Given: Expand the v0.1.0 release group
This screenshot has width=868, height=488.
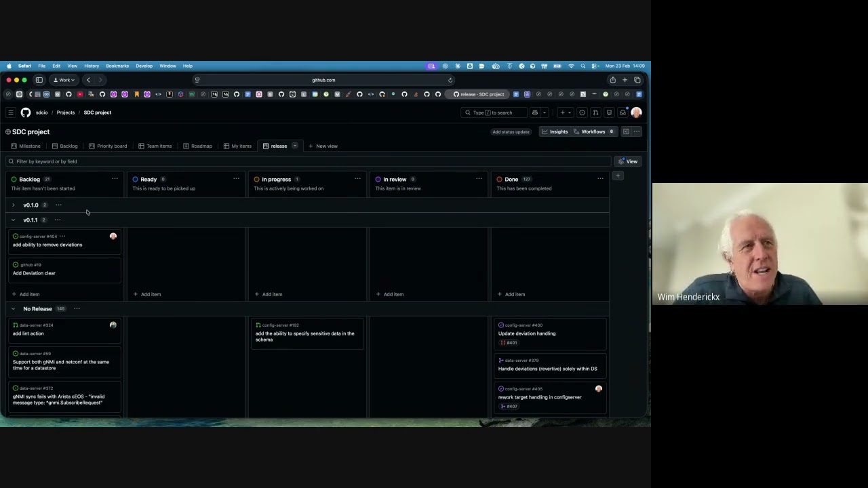Looking at the screenshot, I should point(13,205).
